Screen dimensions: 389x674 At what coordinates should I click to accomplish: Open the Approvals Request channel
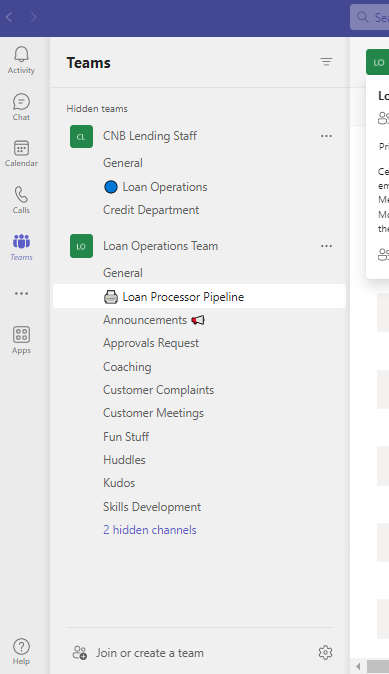point(151,343)
